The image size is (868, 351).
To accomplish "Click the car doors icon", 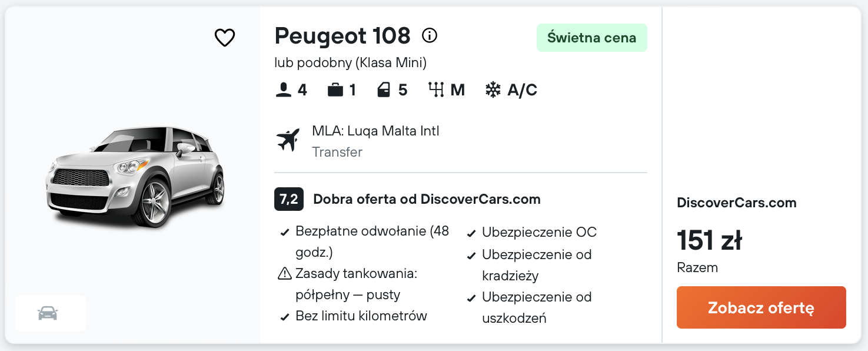I will click(384, 90).
